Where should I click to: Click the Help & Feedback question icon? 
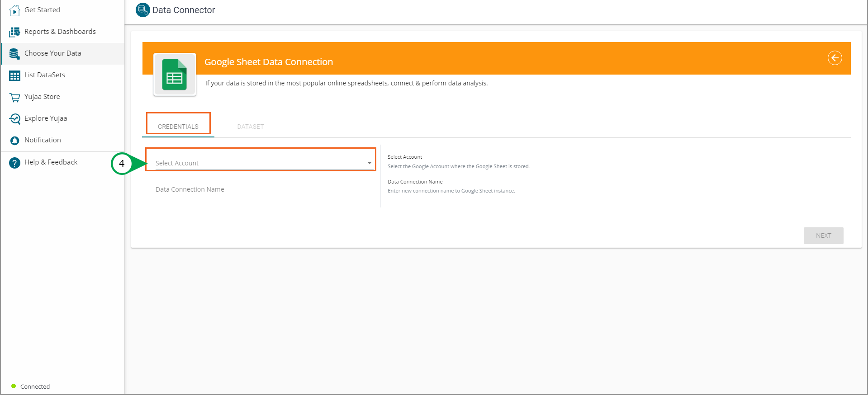14,163
